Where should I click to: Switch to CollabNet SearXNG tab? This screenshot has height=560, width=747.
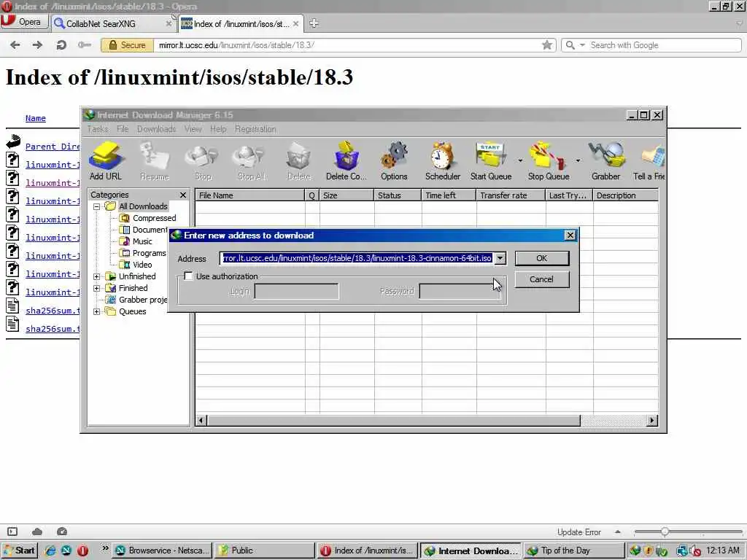click(112, 23)
